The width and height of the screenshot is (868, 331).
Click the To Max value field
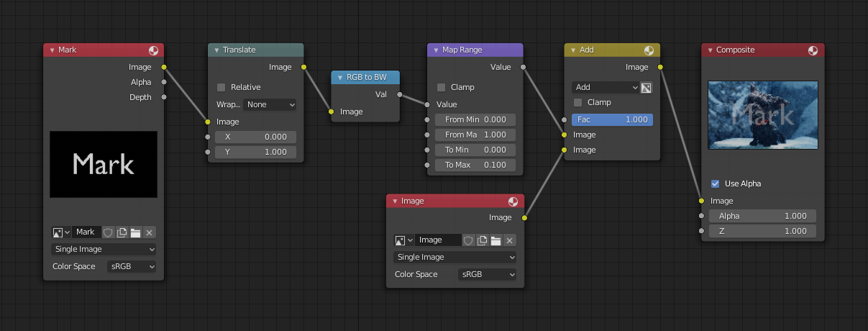tap(475, 165)
